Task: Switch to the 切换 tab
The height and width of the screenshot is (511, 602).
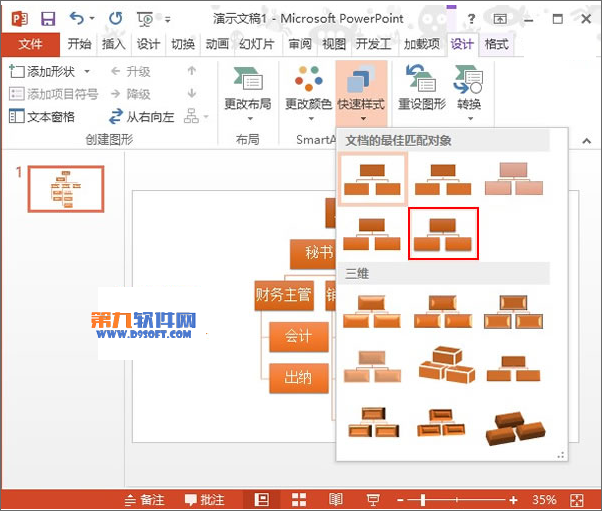Action: click(x=183, y=44)
